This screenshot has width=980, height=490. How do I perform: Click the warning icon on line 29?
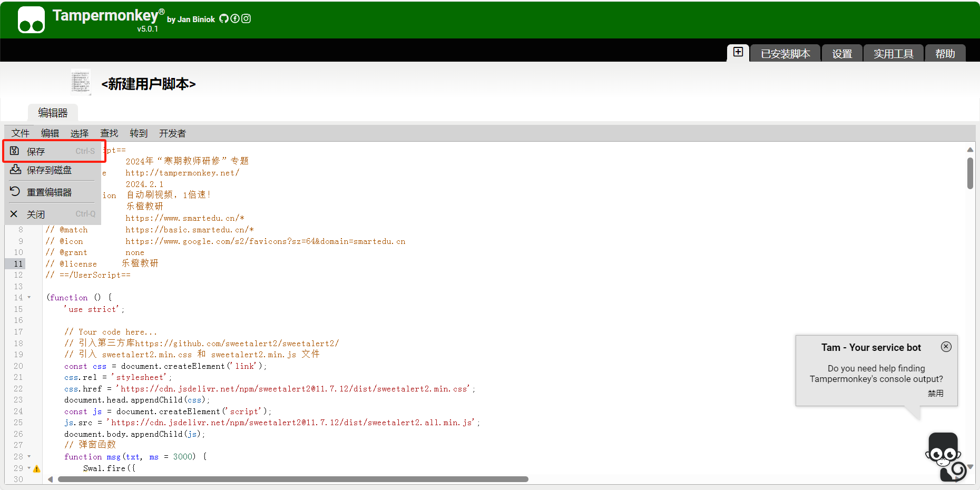36,468
